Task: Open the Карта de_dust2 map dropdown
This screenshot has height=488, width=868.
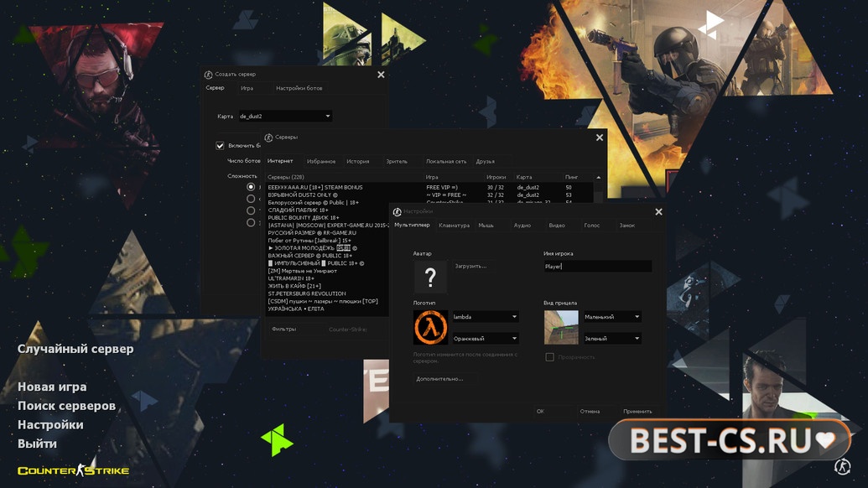Action: (285, 117)
